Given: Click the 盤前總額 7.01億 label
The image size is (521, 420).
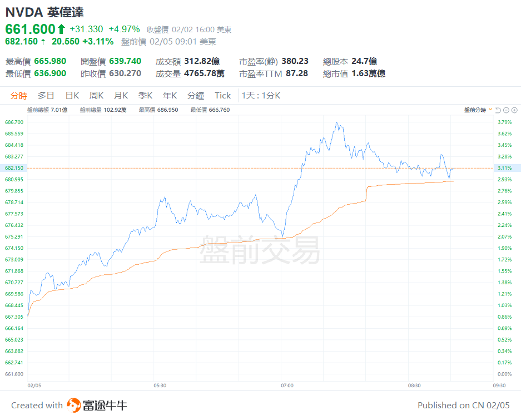Looking at the screenshot, I should pyautogui.click(x=47, y=110).
